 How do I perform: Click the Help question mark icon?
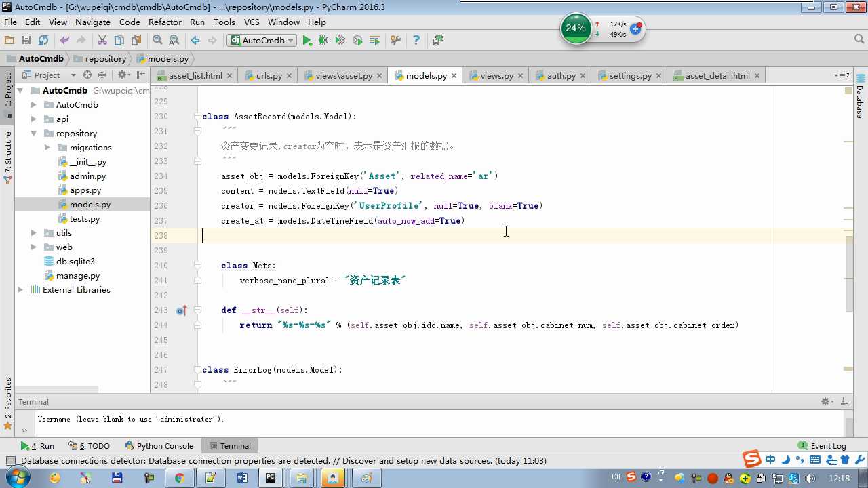pyautogui.click(x=416, y=41)
